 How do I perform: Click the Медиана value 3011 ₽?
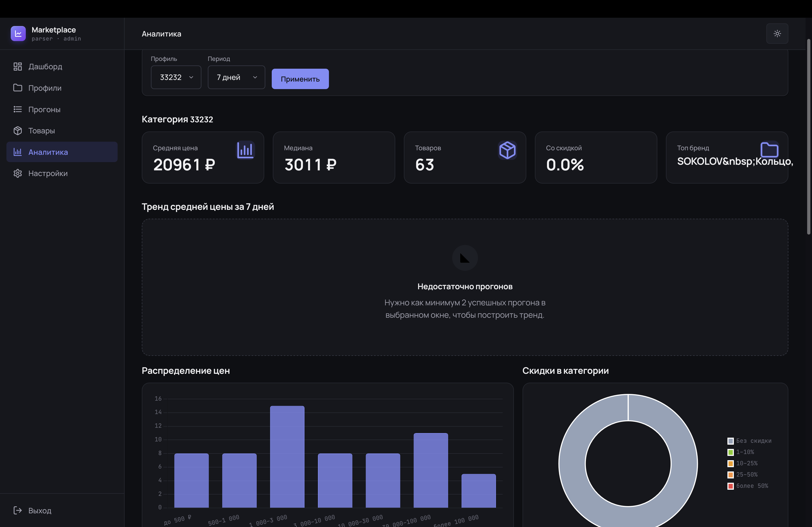click(x=310, y=165)
